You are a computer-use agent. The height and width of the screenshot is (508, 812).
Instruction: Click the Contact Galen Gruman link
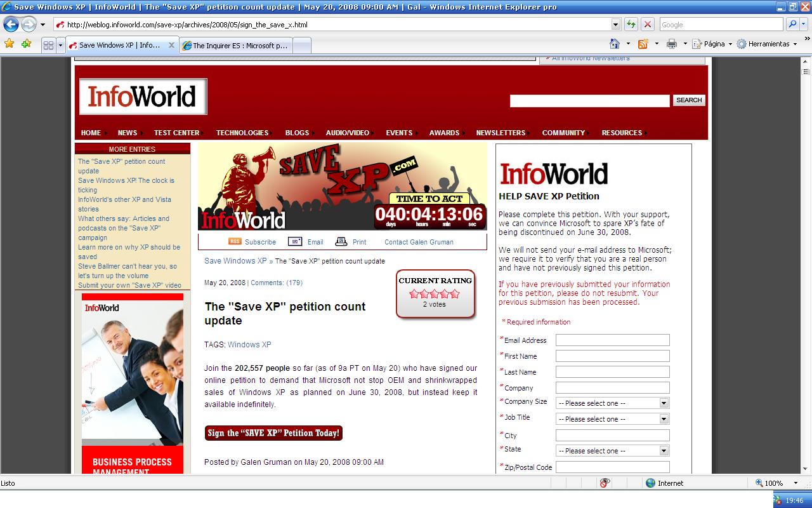pyautogui.click(x=419, y=242)
